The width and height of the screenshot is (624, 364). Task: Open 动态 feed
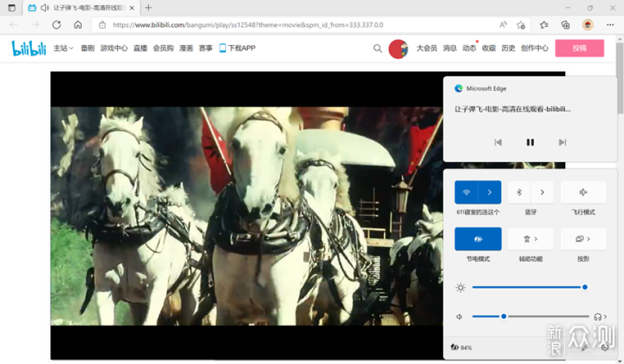click(x=469, y=49)
